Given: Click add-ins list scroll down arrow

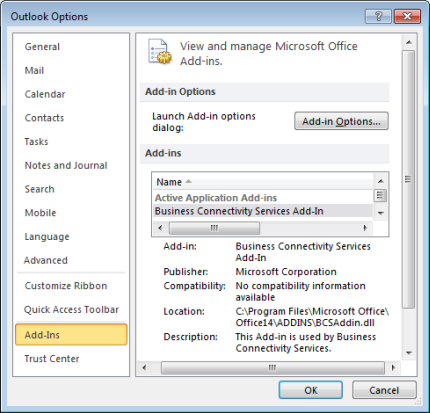Looking at the screenshot, I should click(380, 213).
